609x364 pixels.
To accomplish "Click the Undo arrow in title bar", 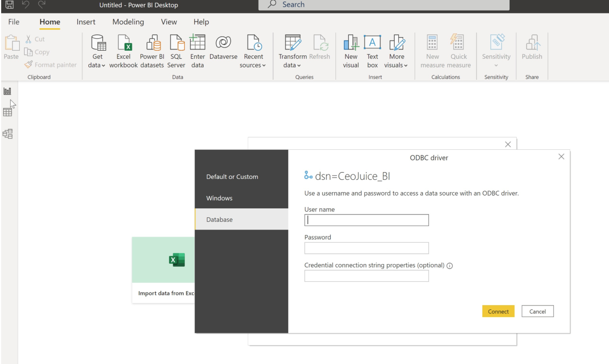I will tap(26, 5).
